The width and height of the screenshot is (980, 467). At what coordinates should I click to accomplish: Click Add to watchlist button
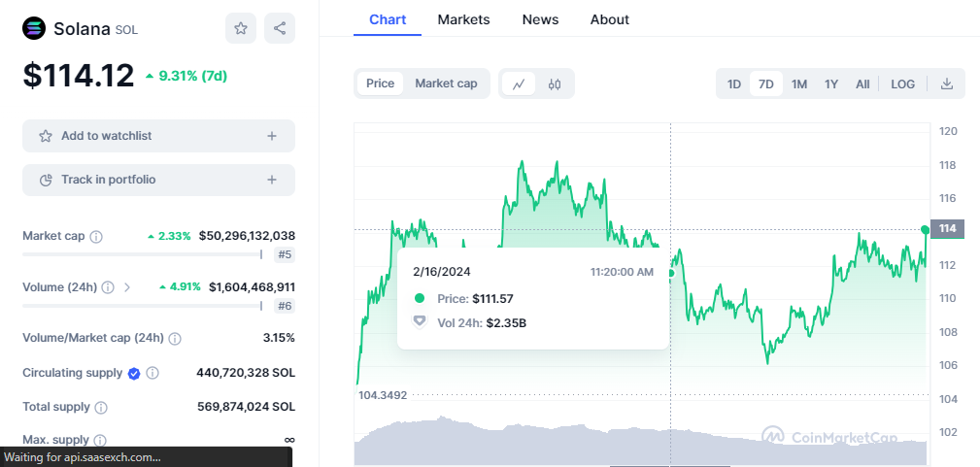point(158,136)
